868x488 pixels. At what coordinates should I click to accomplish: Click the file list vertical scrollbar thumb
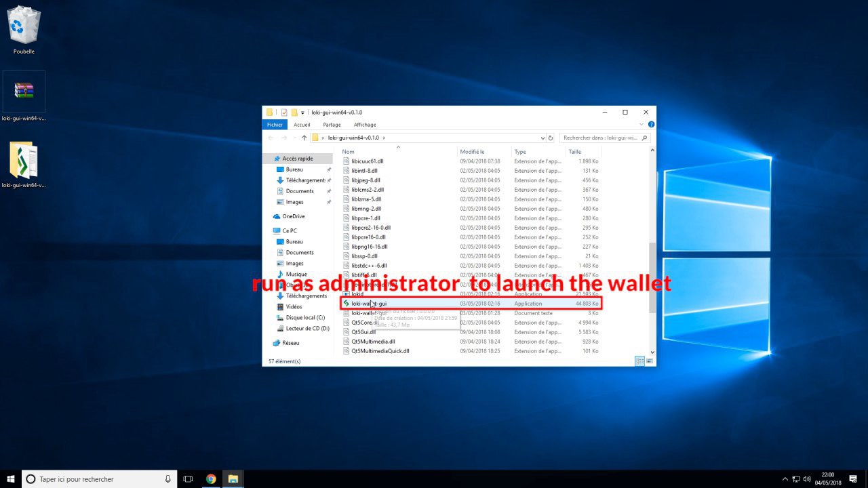[653, 277]
